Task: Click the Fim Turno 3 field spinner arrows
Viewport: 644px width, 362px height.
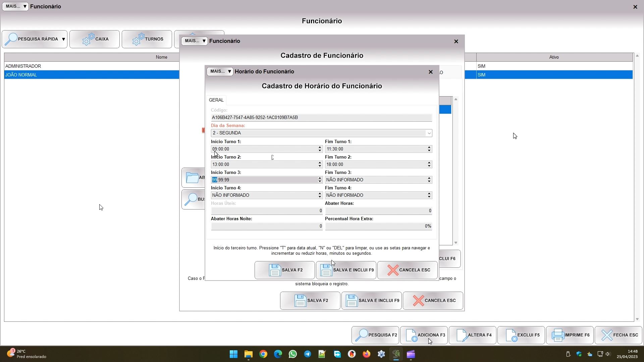Action: point(429,180)
